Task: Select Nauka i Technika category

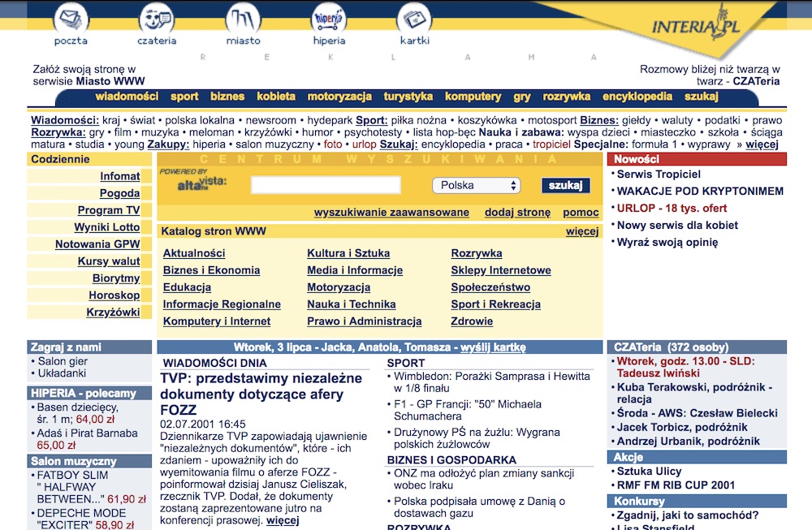Action: [351, 304]
